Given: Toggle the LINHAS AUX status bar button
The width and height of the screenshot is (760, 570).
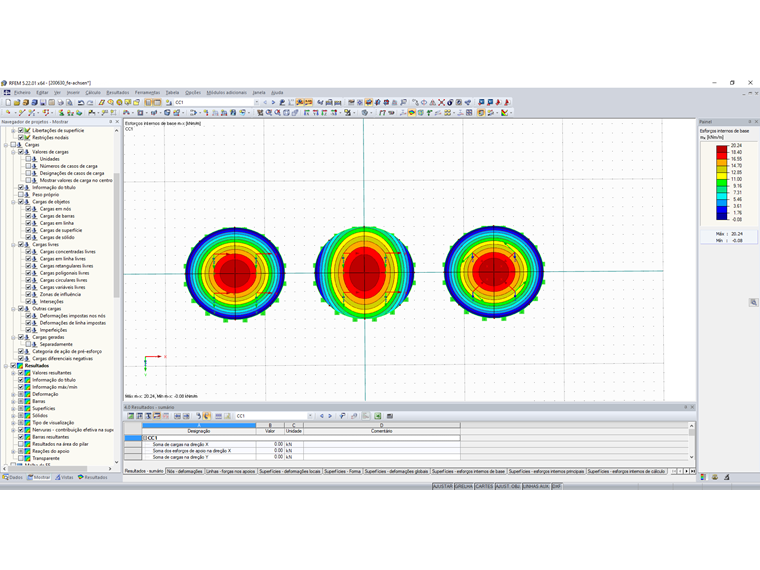Looking at the screenshot, I should click(x=536, y=486).
